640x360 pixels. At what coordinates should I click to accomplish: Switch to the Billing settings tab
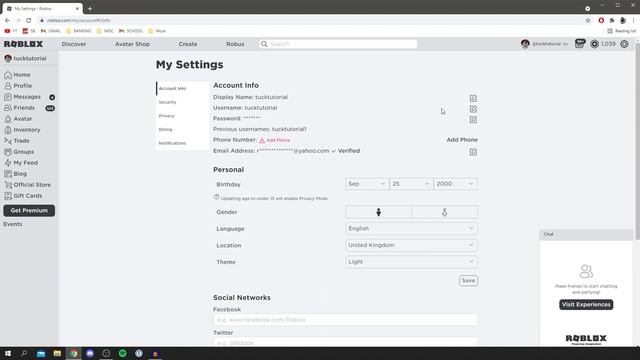coord(182,129)
